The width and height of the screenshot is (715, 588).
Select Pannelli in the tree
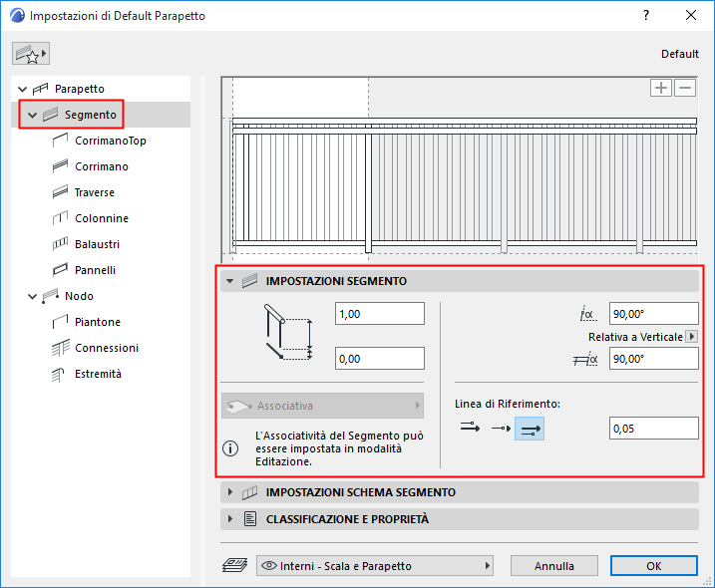pos(95,270)
